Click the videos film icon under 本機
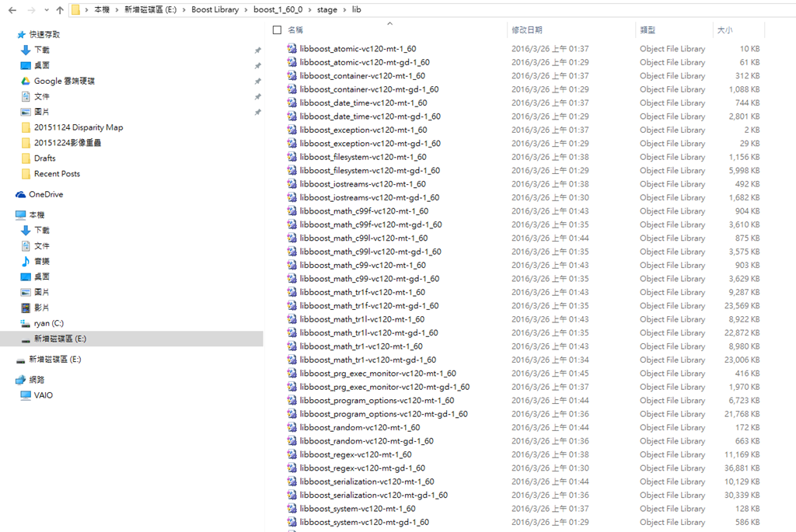The image size is (796, 532). pos(26,308)
